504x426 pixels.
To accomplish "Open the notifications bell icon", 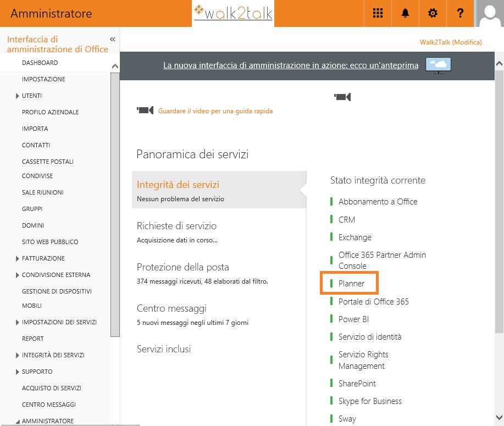I will (405, 13).
